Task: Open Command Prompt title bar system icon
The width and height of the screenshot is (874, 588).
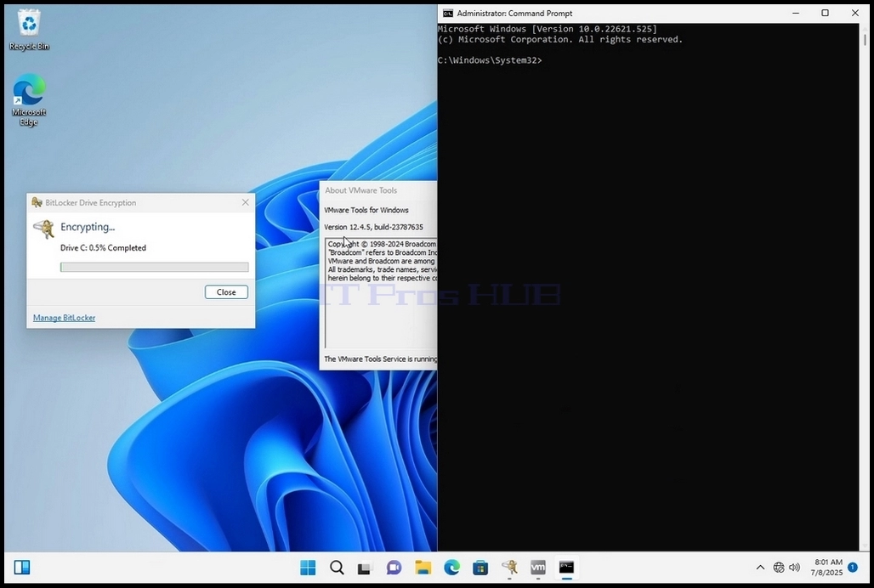Action: (x=447, y=14)
